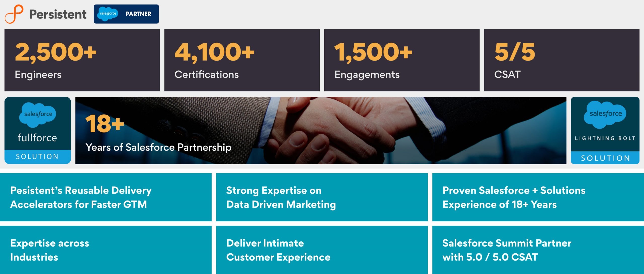644x274 pixels.
Task: Open the Salesforce Partner badge
Action: (126, 14)
